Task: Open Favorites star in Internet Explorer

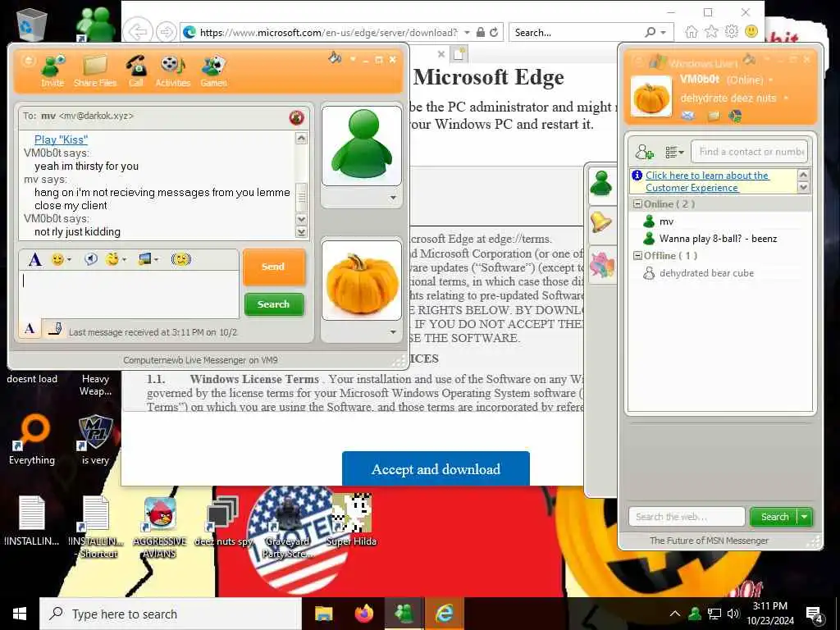Action: (711, 32)
